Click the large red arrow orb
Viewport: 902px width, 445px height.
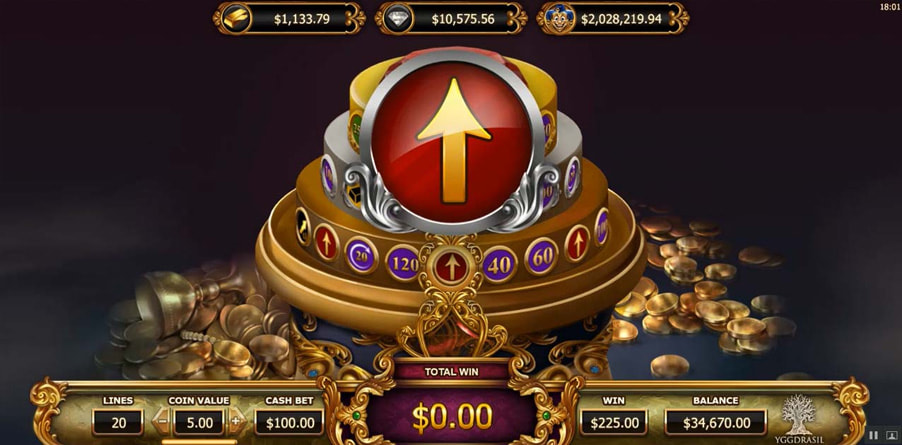pos(452,140)
